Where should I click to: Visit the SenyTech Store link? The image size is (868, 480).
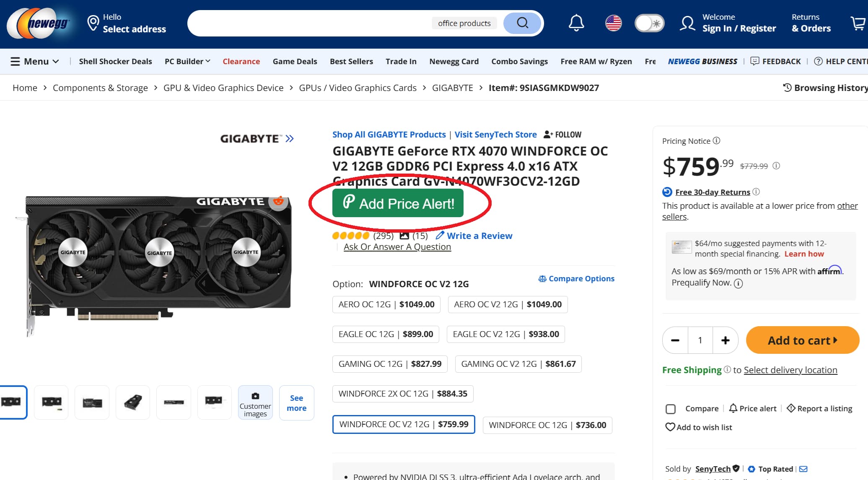click(495, 135)
